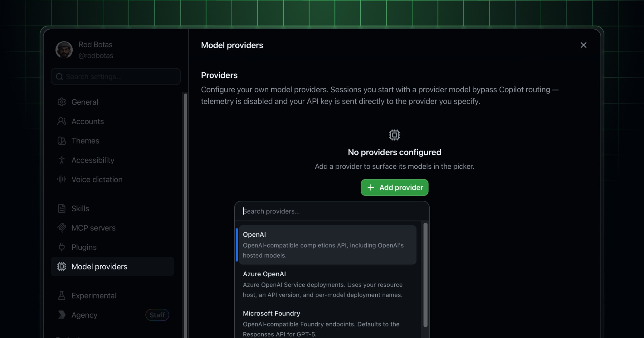Go to Accessibility settings
Image resolution: width=644 pixels, height=338 pixels.
pyautogui.click(x=112, y=160)
